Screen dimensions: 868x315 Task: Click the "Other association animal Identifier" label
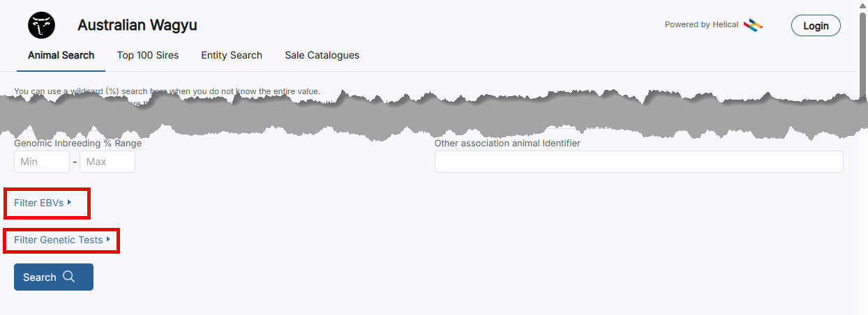(x=507, y=143)
